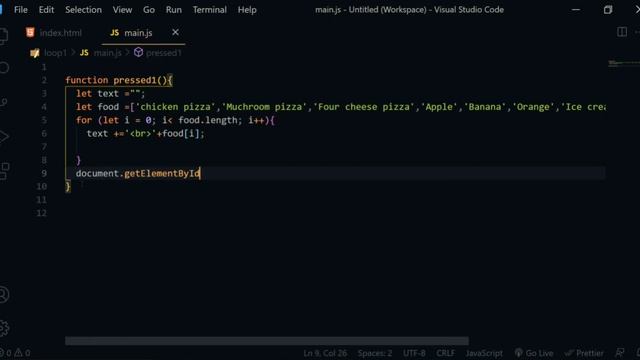Close the main.js tab
The height and width of the screenshot is (360, 640).
[x=175, y=32]
